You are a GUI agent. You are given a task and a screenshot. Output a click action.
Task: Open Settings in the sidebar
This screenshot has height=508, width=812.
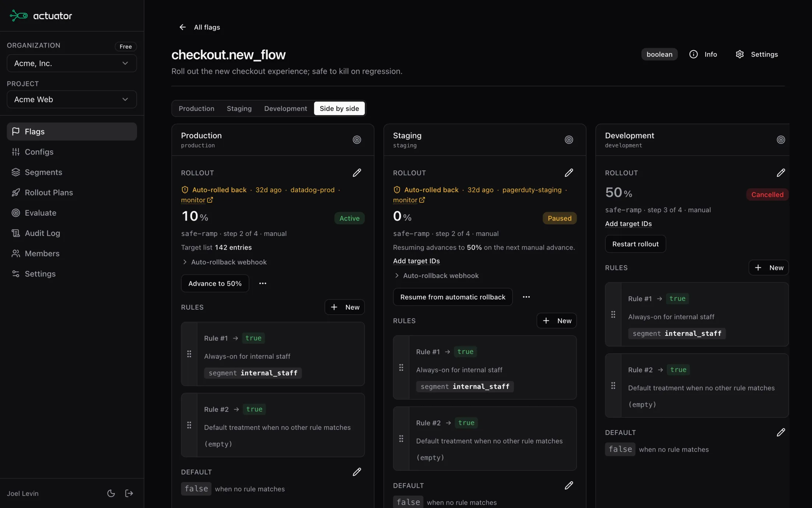(x=72, y=274)
